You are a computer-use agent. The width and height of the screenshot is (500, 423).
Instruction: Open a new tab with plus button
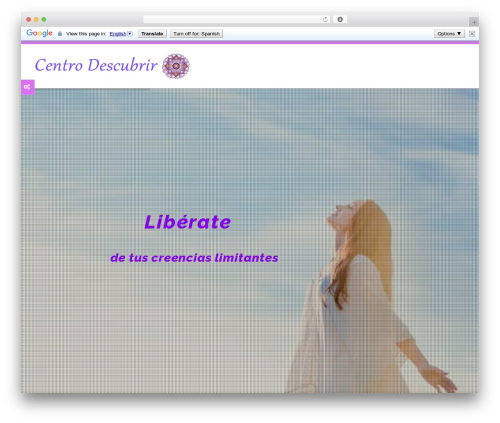(x=474, y=22)
